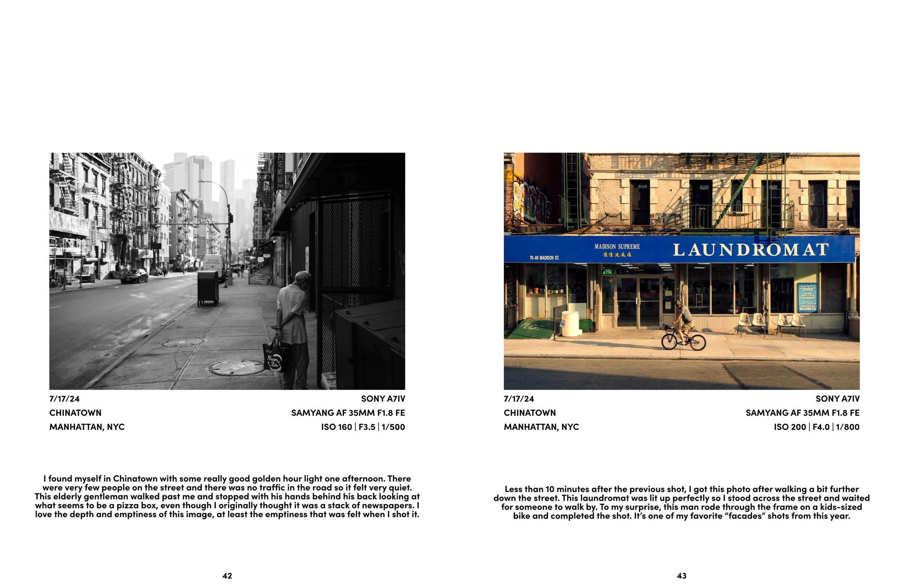The height and width of the screenshot is (588, 909).
Task: Click the MADISON SUPREME sign text
Action: pyautogui.click(x=617, y=247)
